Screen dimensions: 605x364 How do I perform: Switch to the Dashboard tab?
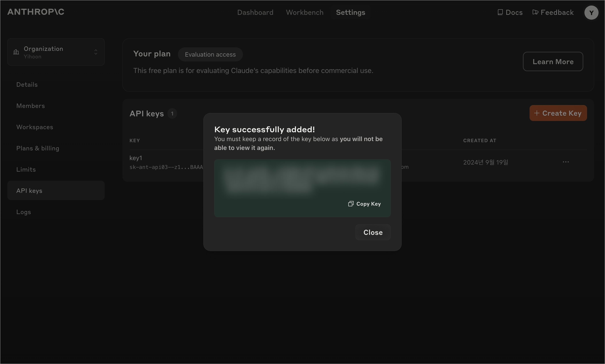(255, 13)
